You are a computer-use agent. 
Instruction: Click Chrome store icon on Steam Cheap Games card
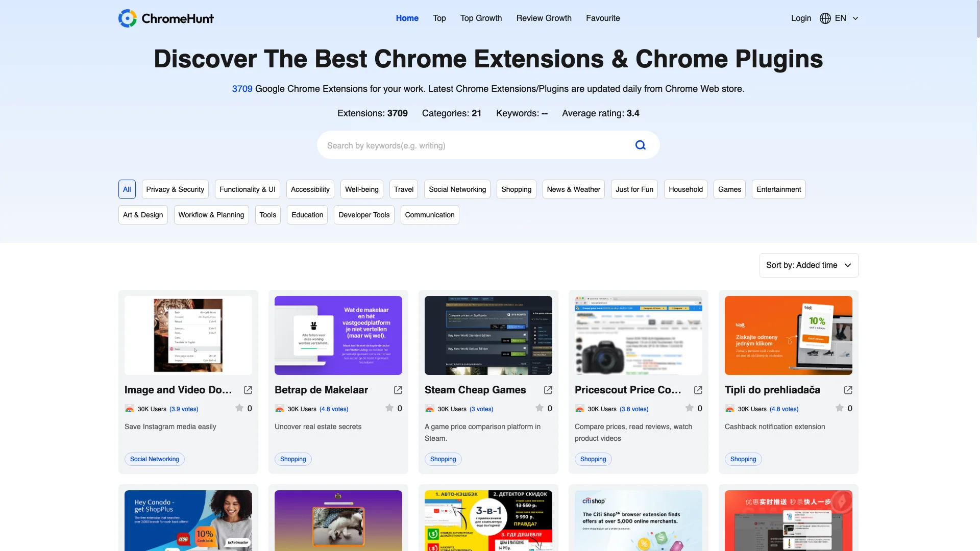coord(430,409)
